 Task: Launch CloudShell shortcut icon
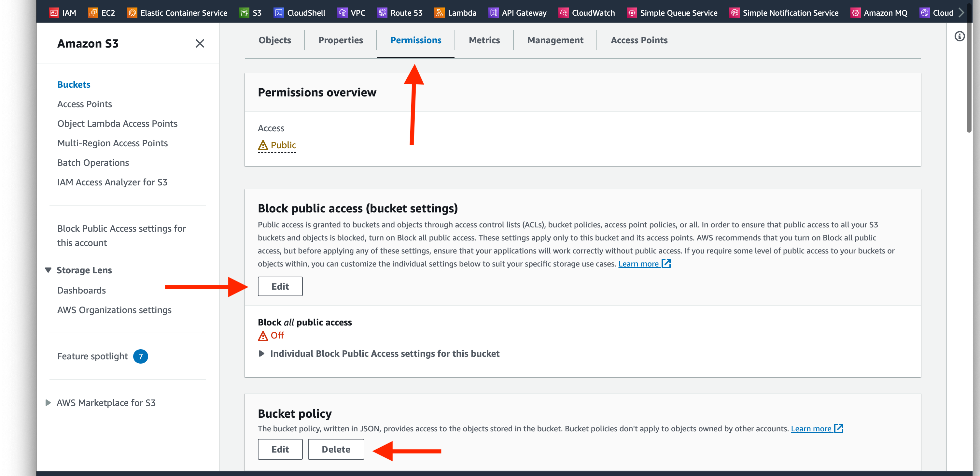click(278, 13)
